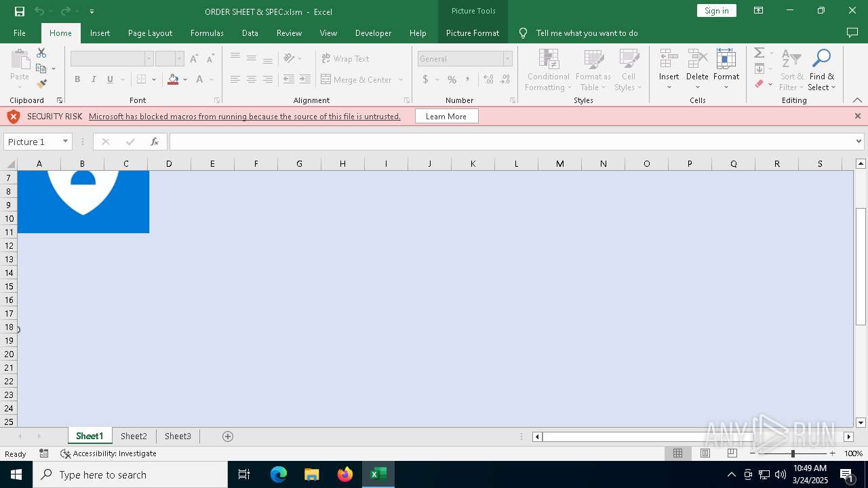The image size is (868, 488).
Task: Click the Save icon in title bar
Action: [x=20, y=11]
